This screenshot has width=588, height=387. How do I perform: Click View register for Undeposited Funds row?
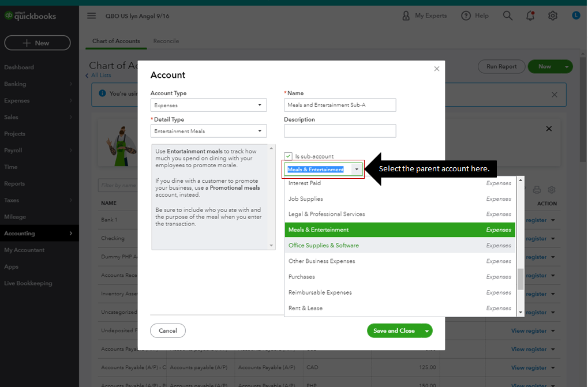pyautogui.click(x=529, y=331)
